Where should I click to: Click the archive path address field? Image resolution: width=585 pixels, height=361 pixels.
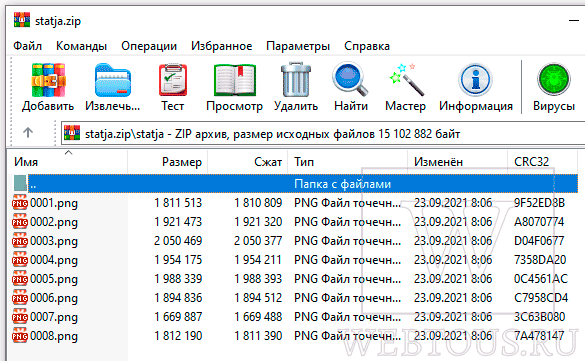pyautogui.click(x=323, y=133)
